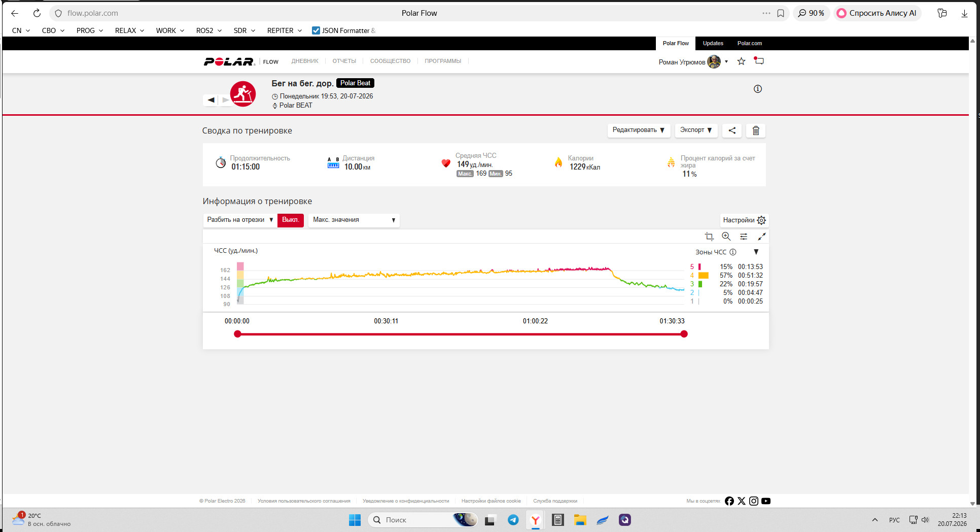Click the Windows taskbar Поиск search box
The height and width of the screenshot is (532, 980).
pos(423,520)
